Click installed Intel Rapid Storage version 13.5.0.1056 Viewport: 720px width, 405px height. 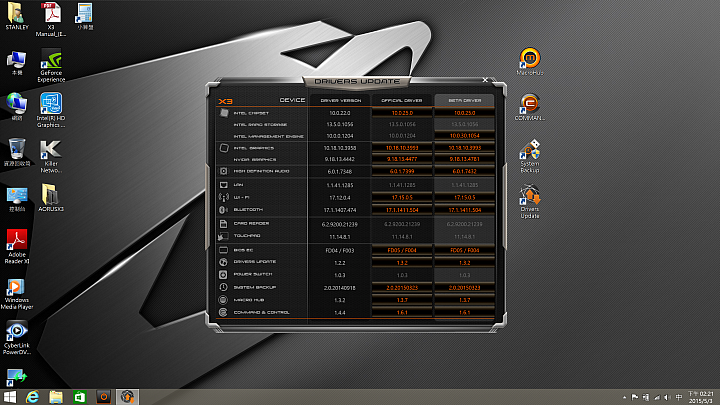[340, 124]
